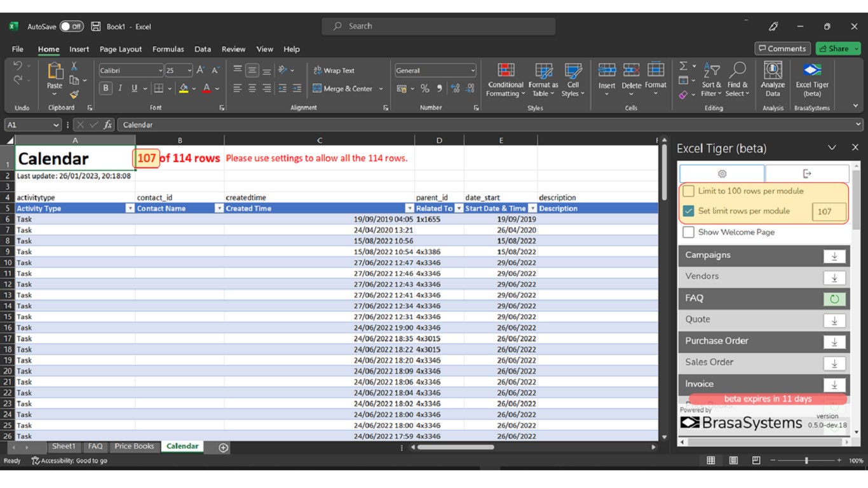This screenshot has width=868, height=488.
Task: Uncheck Set limit rows per module
Action: (688, 211)
